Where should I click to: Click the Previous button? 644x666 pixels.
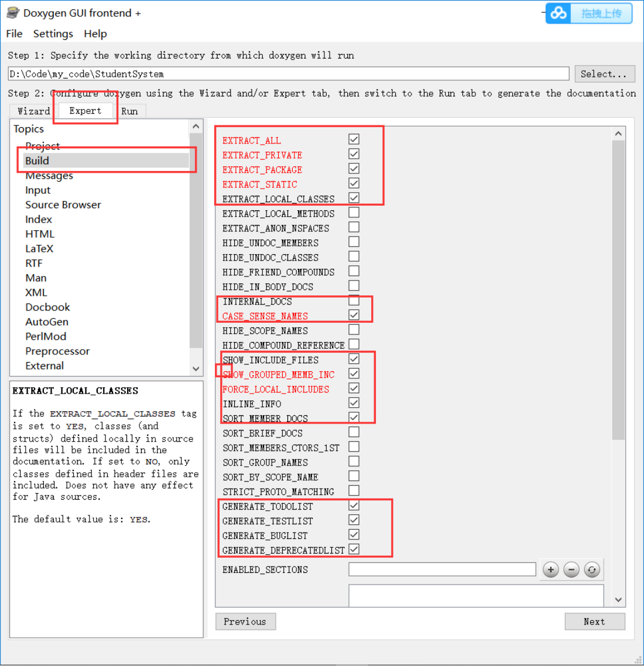pos(245,621)
